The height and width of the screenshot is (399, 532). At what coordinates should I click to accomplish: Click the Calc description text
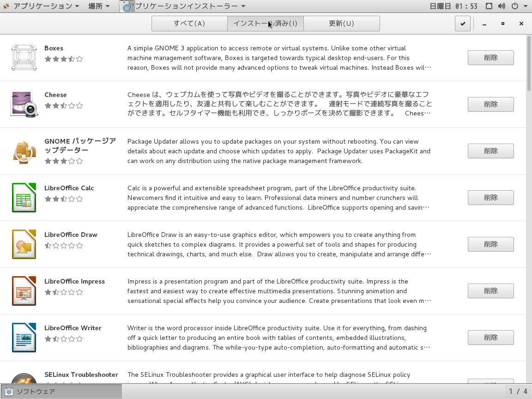point(278,198)
